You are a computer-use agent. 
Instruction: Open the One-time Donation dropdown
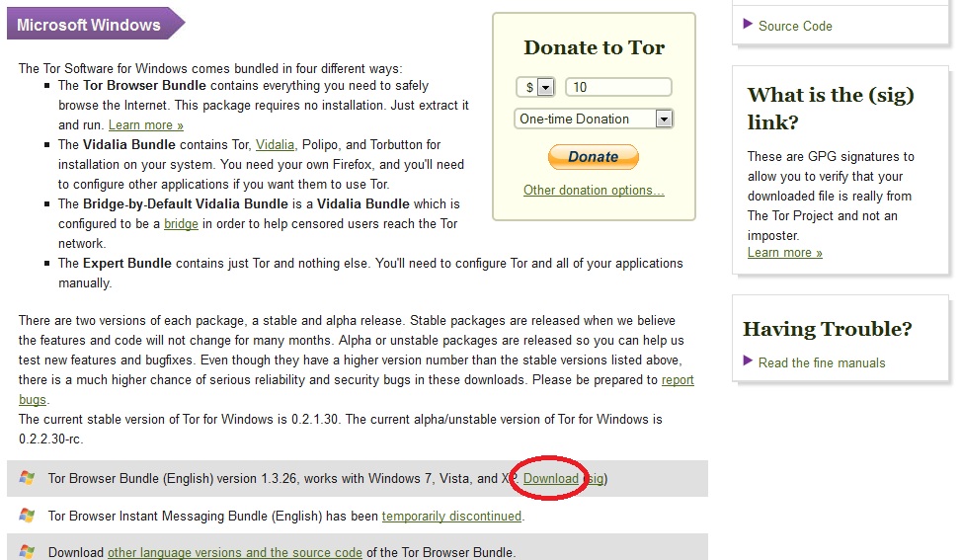[594, 119]
